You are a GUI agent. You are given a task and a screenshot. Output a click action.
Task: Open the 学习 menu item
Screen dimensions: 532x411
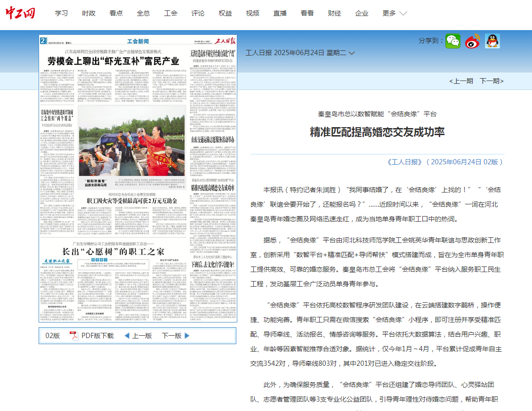[x=61, y=13]
